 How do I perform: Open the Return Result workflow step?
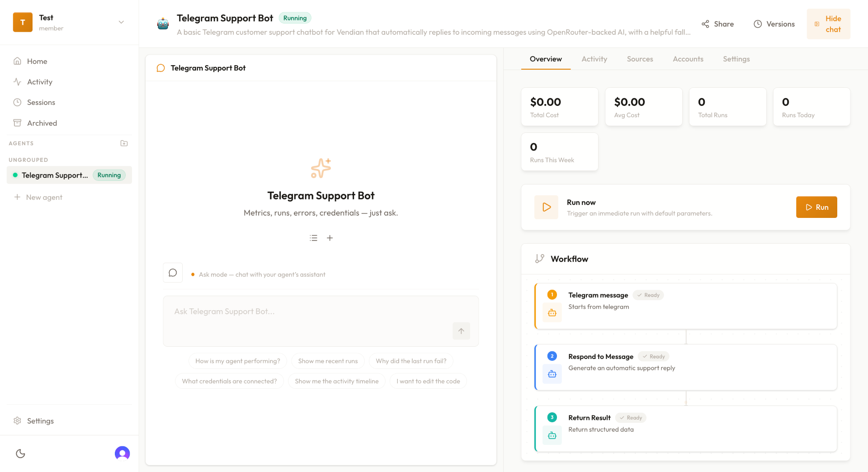685,429
